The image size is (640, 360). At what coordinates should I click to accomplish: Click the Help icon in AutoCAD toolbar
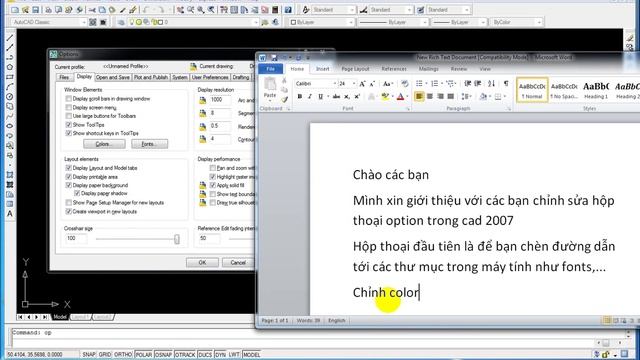pos(288,9)
